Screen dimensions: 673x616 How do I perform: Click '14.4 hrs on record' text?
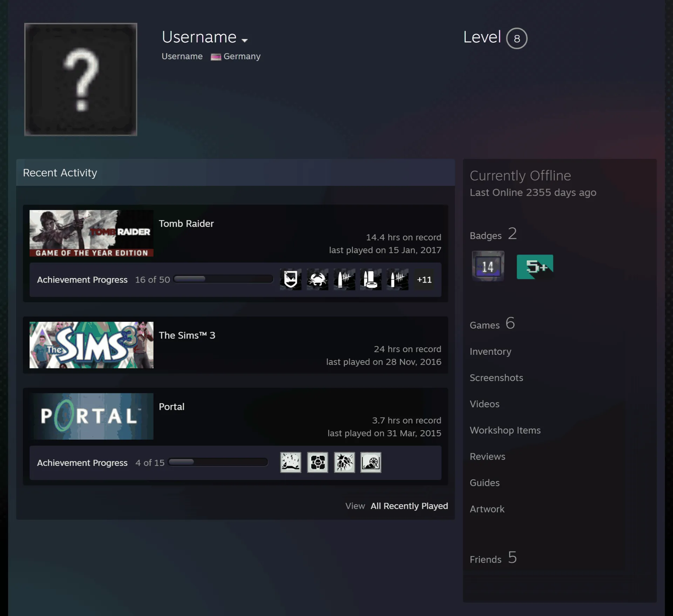pos(403,237)
